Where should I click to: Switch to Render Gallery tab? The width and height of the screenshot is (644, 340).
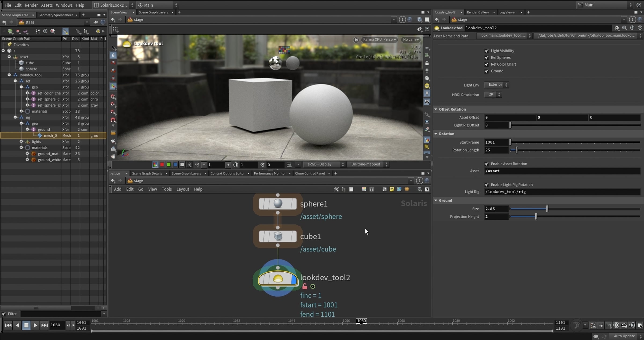478,12
